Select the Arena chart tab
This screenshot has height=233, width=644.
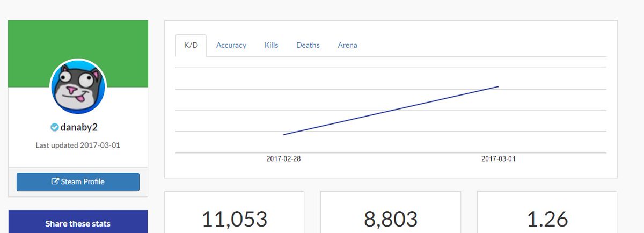click(348, 45)
